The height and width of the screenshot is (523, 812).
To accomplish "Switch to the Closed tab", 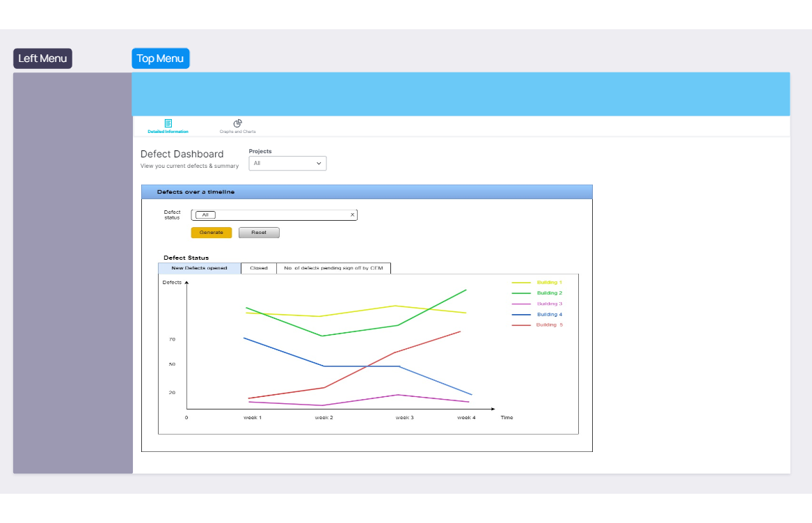I will (258, 268).
